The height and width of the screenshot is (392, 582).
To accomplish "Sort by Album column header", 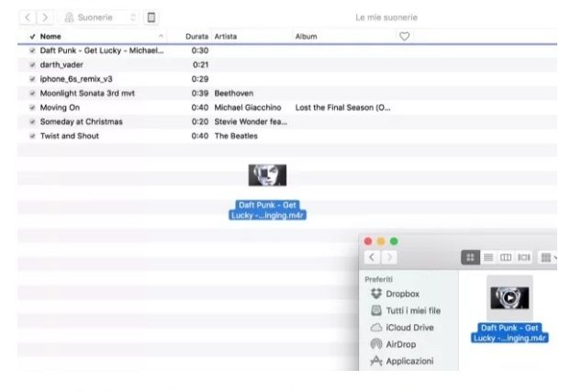I will coord(306,37).
